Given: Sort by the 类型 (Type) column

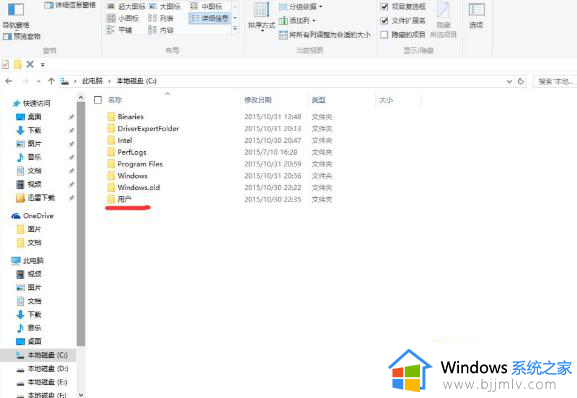Looking at the screenshot, I should (319, 100).
